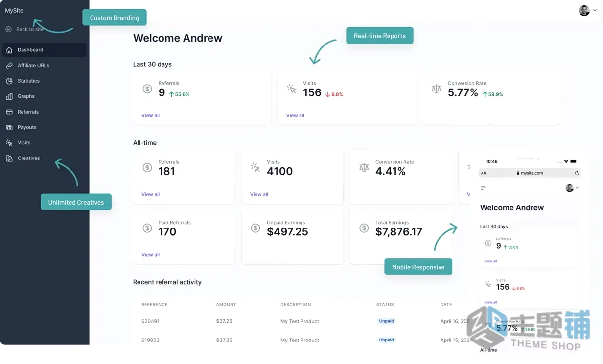
Task: Click the Welcome Andrew heading
Action: coord(178,38)
